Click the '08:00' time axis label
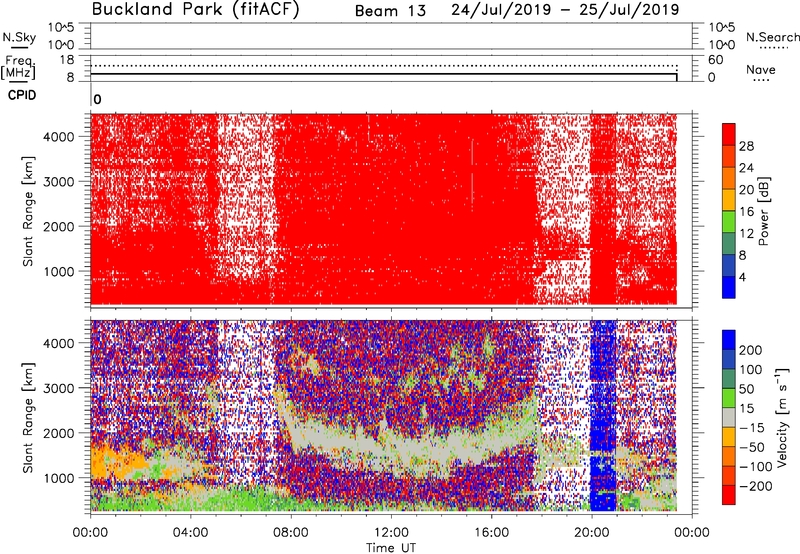The image size is (800, 554). coord(291,533)
